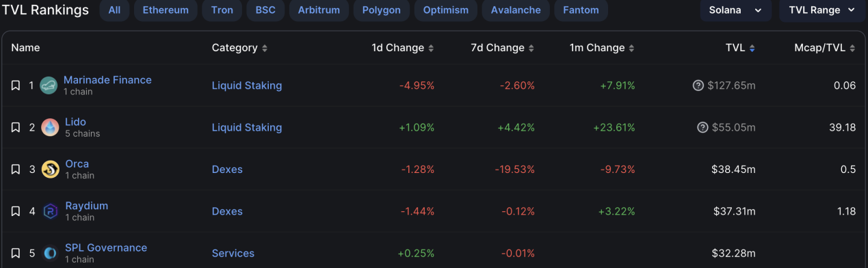The image size is (868, 268).
Task: Open the Raydium protocol link
Action: [x=86, y=206]
